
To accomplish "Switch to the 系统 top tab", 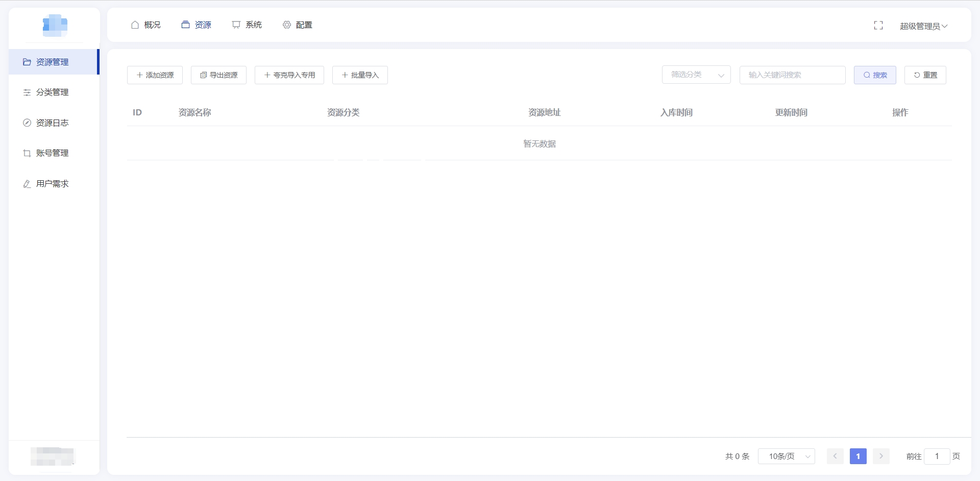I will (247, 25).
